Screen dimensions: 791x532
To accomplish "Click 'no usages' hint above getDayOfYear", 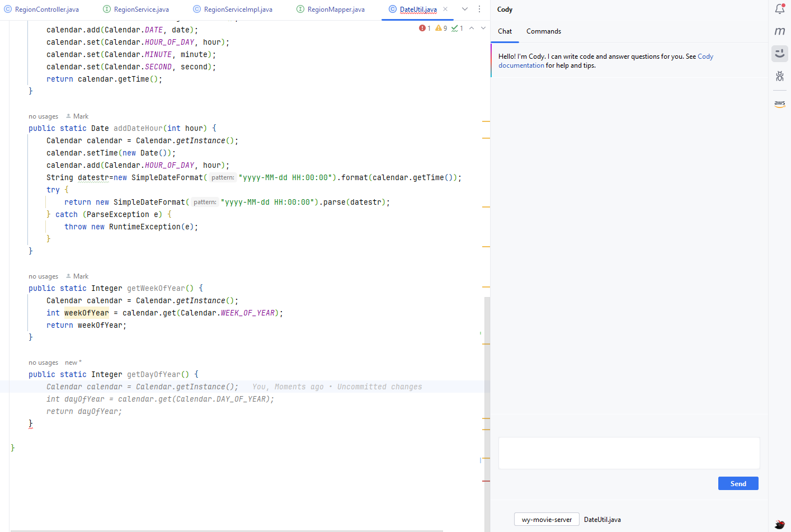I will [43, 362].
